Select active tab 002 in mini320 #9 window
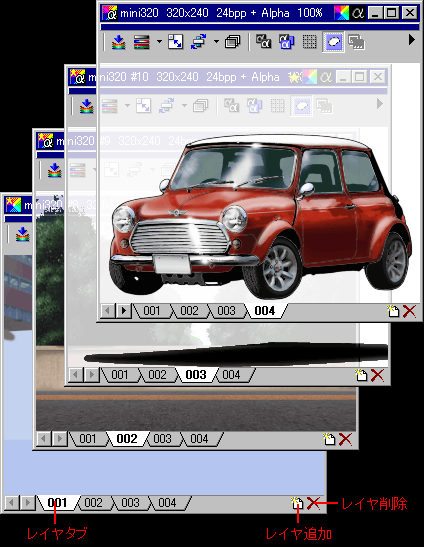Screen dimensions: 424x547 click(127, 439)
